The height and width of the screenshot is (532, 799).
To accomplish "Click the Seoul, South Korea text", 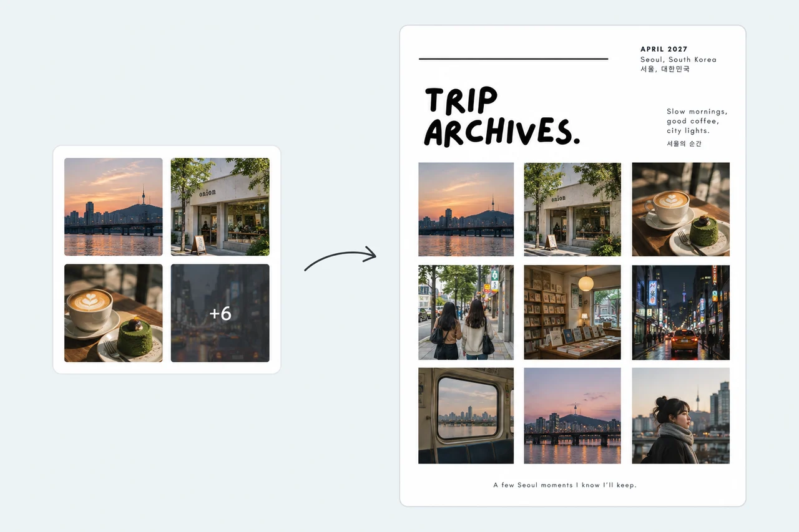I will tap(679, 60).
